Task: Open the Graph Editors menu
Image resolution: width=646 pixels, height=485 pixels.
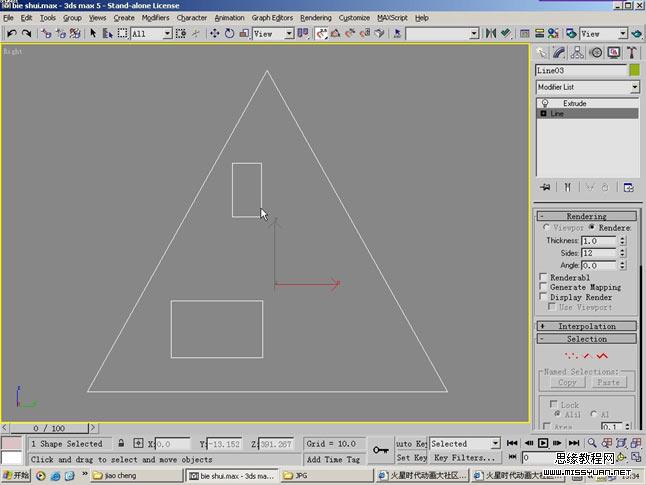Action: pos(272,18)
